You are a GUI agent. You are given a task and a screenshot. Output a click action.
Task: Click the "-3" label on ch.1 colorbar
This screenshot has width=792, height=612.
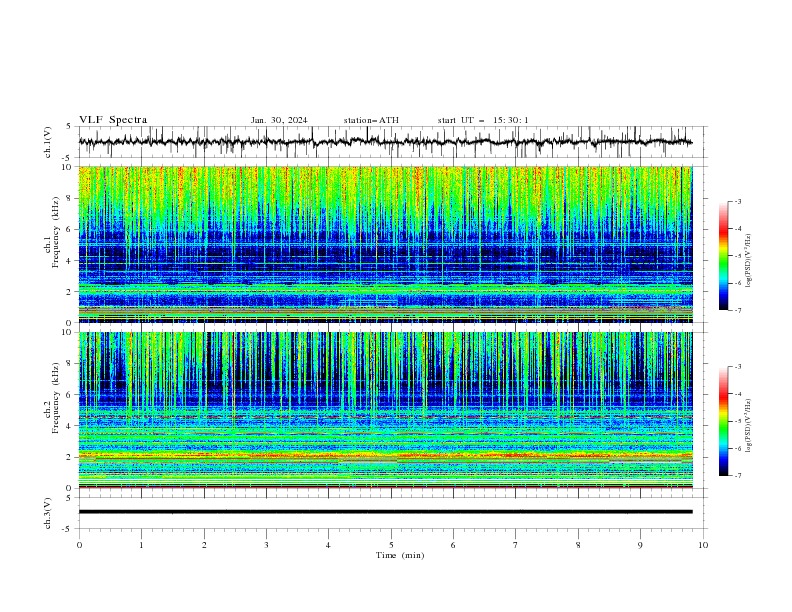coord(737,201)
